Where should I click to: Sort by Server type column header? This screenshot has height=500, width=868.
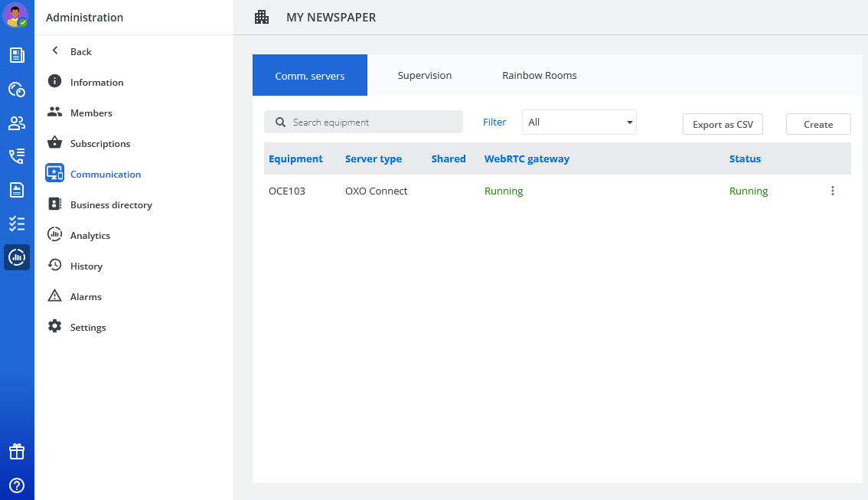373,159
